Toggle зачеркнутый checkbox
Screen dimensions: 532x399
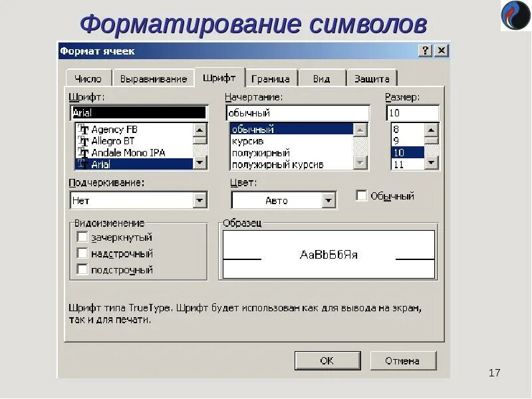(82, 237)
